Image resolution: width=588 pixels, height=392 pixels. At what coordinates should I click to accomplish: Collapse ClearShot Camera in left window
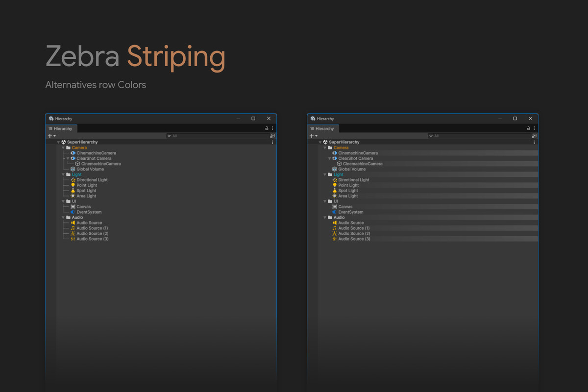pyautogui.click(x=68, y=158)
